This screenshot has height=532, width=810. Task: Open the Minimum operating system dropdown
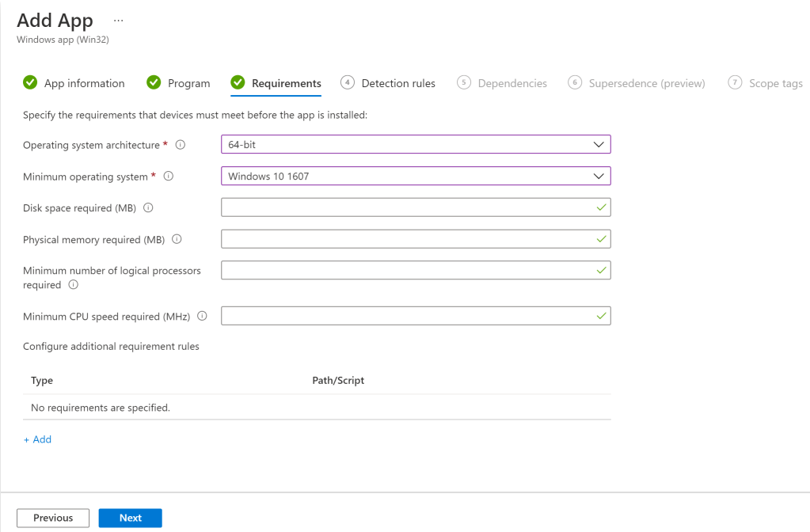point(416,176)
